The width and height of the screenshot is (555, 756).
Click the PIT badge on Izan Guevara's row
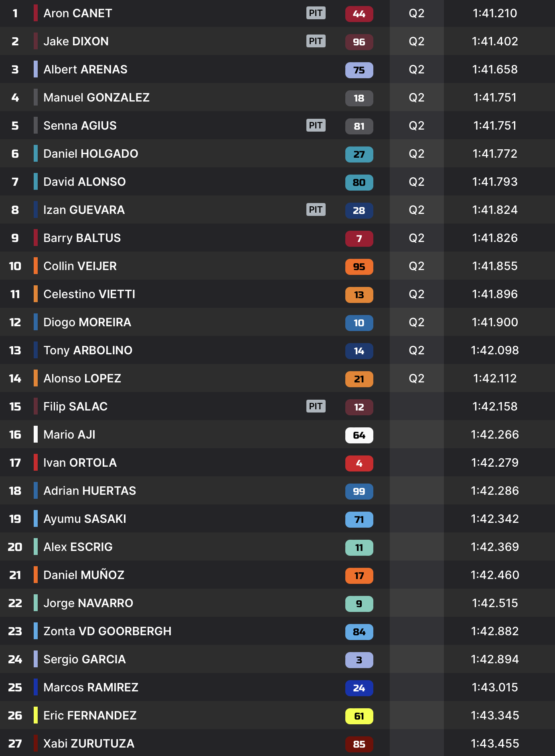[x=316, y=209]
